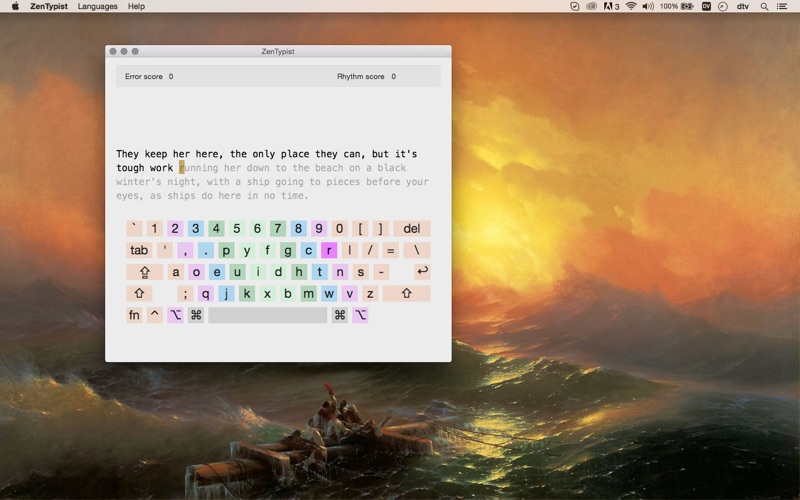
Task: Click the right option key symbol
Action: coord(360,315)
